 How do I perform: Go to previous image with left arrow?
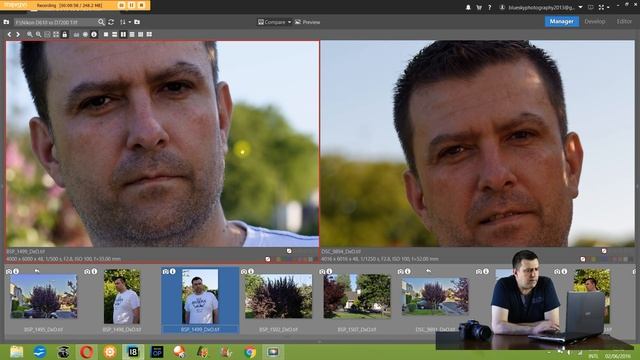click(x=9, y=35)
